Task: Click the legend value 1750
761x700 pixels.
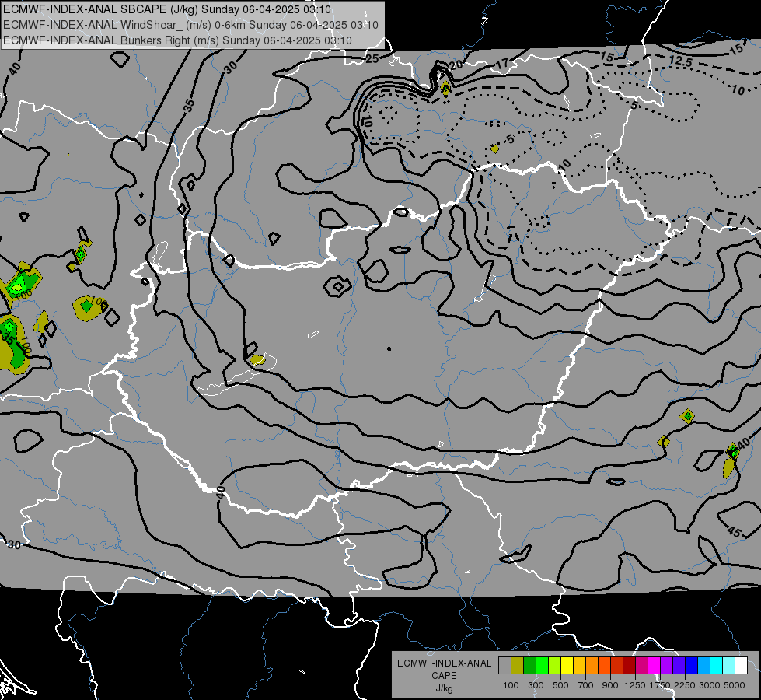Action: pyautogui.click(x=660, y=685)
